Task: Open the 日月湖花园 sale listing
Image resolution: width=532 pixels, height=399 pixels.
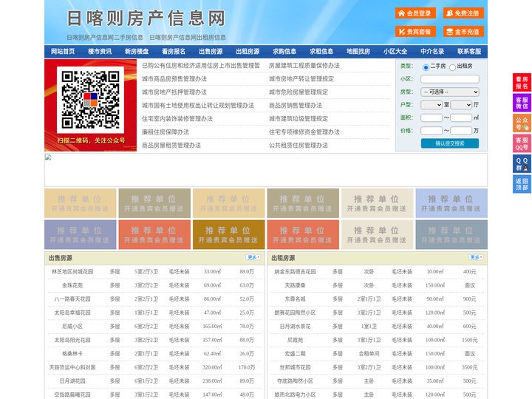Action: (72, 381)
